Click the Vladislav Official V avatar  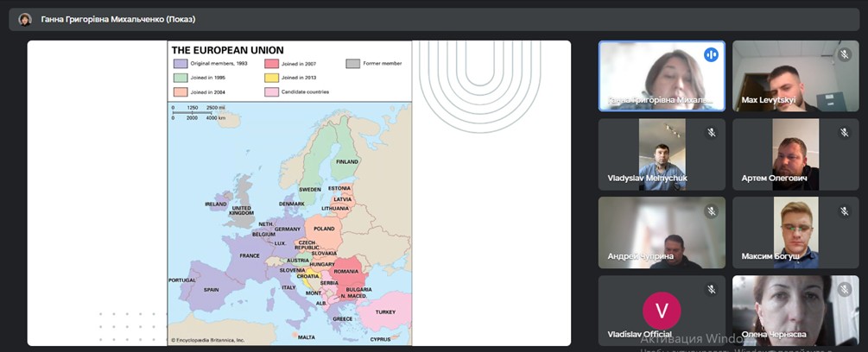click(x=662, y=311)
